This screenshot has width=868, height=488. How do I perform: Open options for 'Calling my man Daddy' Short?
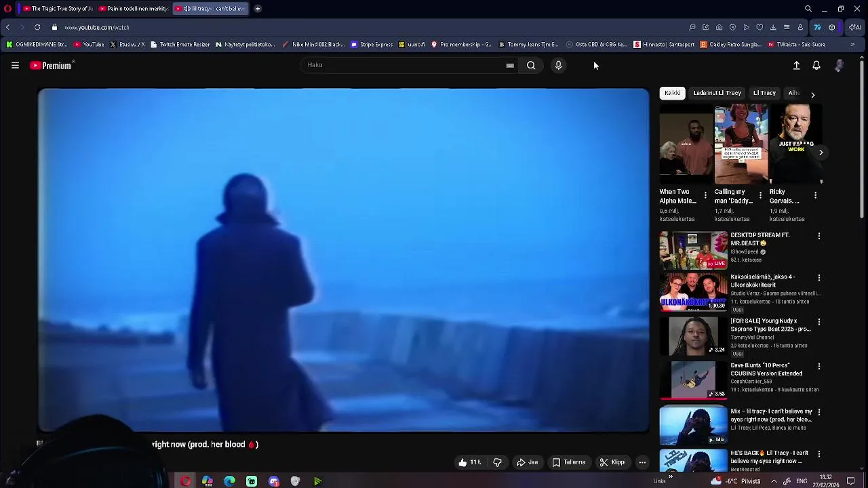point(760,195)
